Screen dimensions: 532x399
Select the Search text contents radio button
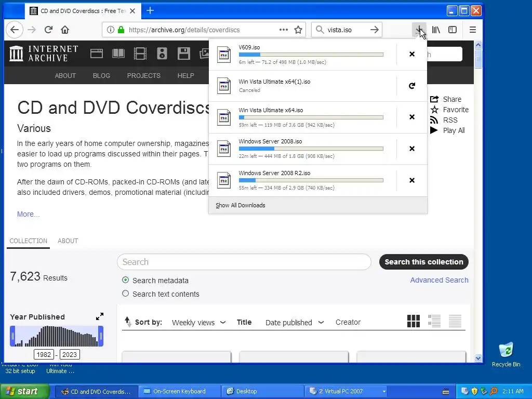point(126,294)
